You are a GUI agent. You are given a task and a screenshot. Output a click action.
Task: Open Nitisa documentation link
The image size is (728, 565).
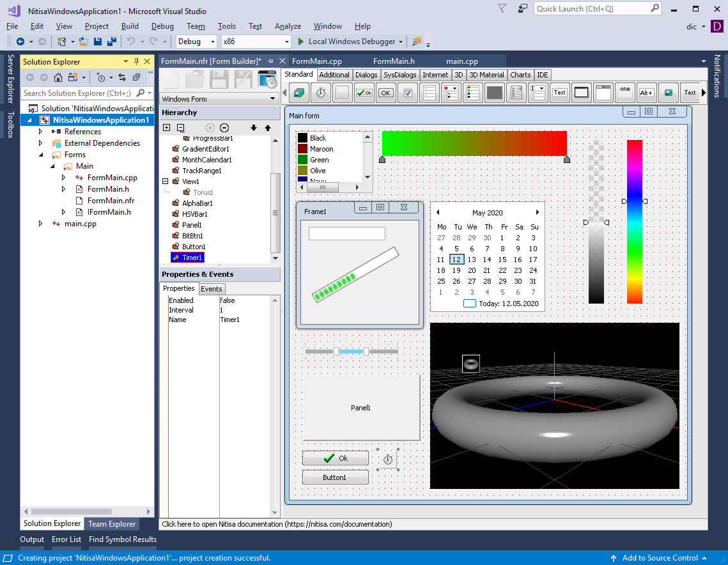pos(277,524)
